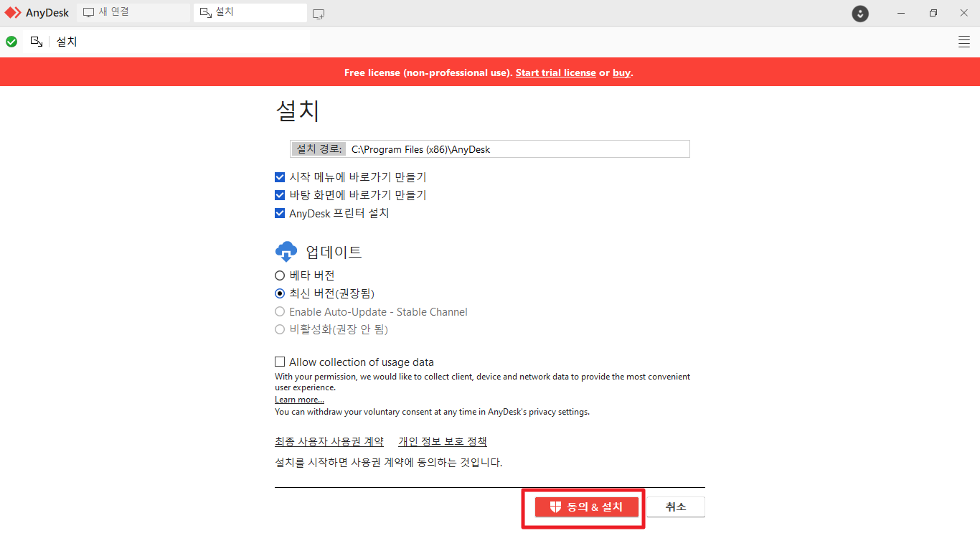Open a new connection tab with the plus-monitor icon
The height and width of the screenshot is (551, 980).
(318, 13)
